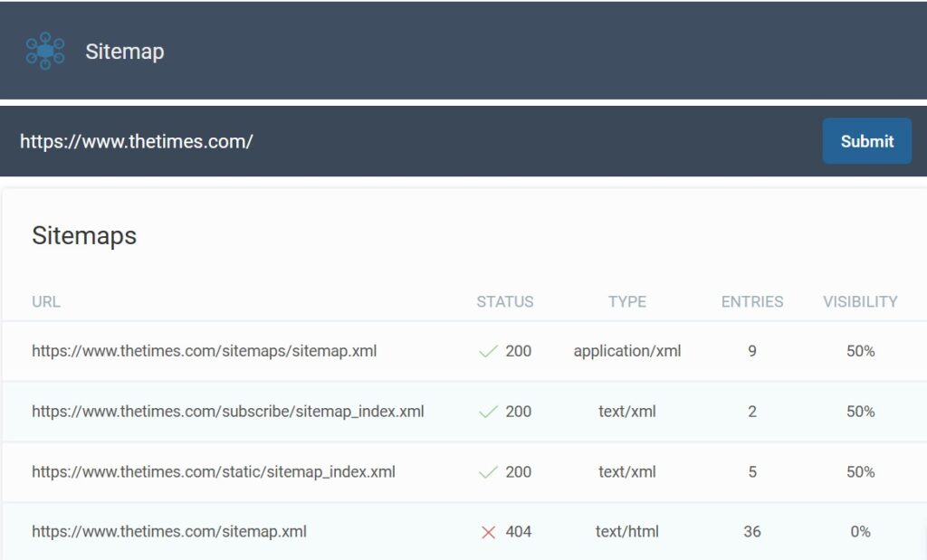The height and width of the screenshot is (560, 927).
Task: Sort by the URL column header
Action: tap(46, 302)
